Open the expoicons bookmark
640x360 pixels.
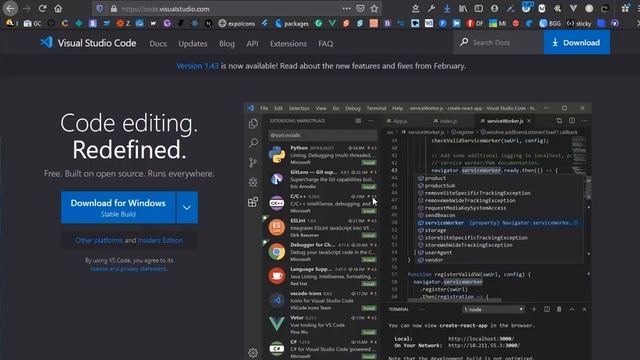(236, 24)
